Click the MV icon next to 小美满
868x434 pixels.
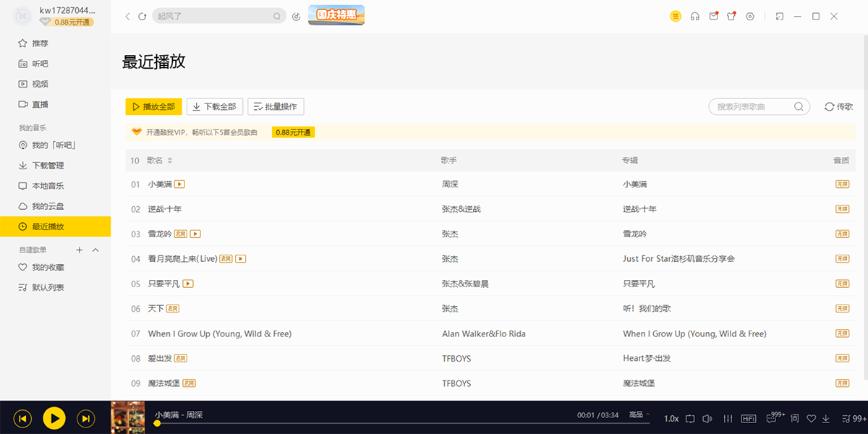pyautogui.click(x=180, y=184)
